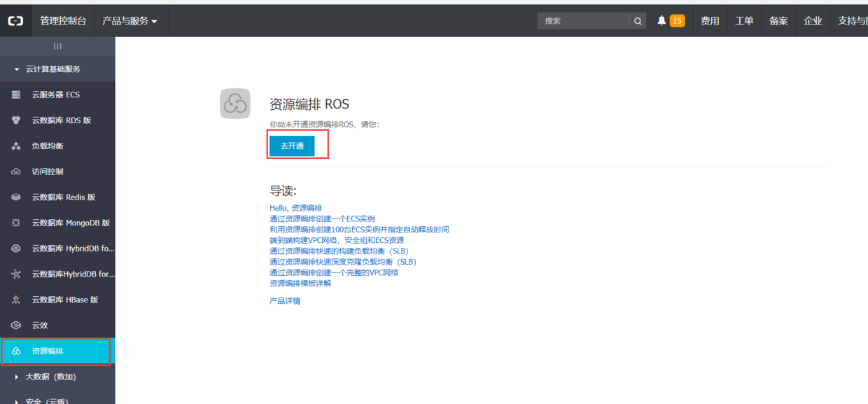Click the second HybridDB sidebar icon
The image size is (868, 404).
coord(16,274)
